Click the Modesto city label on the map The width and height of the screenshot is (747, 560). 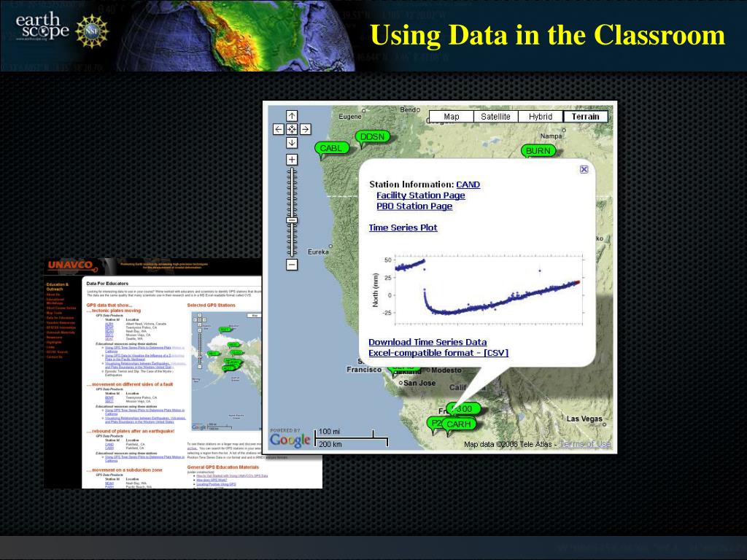point(446,370)
